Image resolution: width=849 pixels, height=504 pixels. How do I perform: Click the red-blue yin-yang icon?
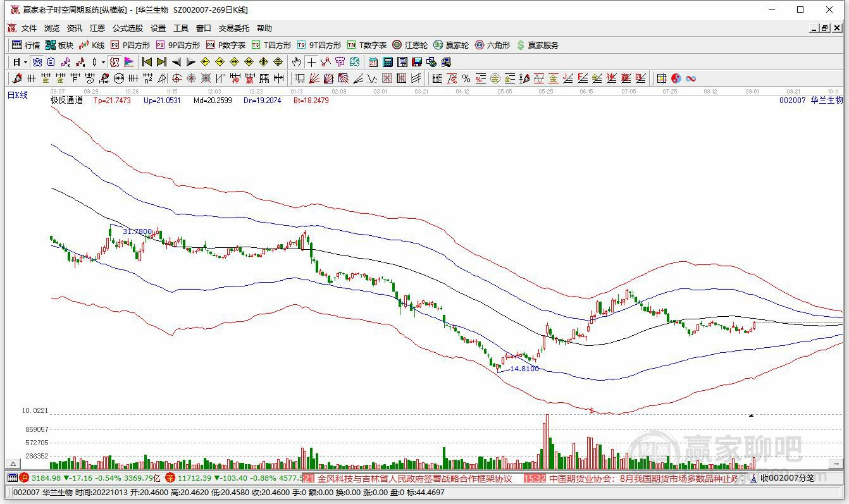tap(676, 78)
